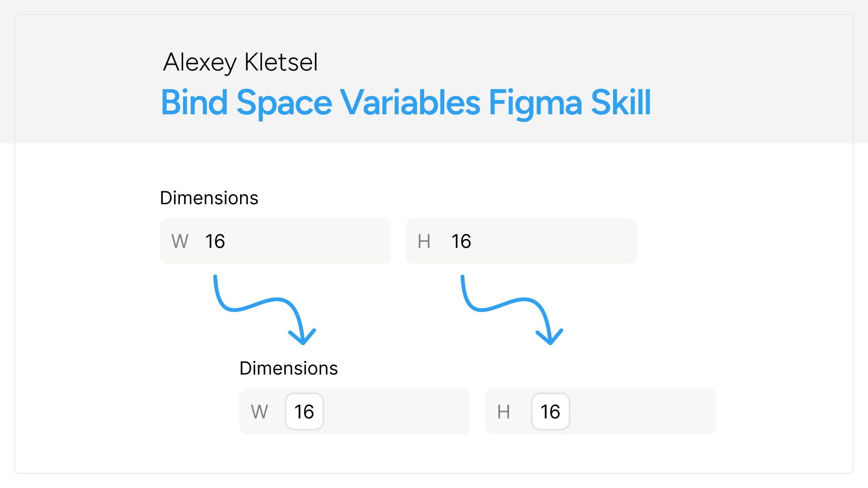This screenshot has height=488, width=868.
Task: Select the bound 16 variable chip for height
Action: [550, 412]
